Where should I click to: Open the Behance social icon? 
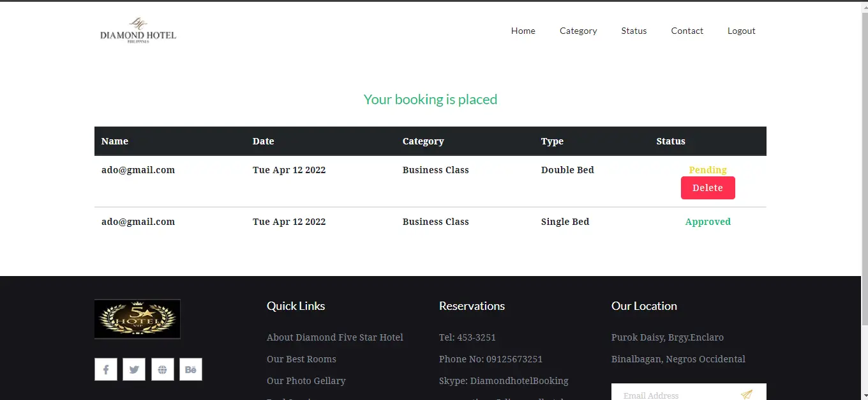click(x=191, y=369)
